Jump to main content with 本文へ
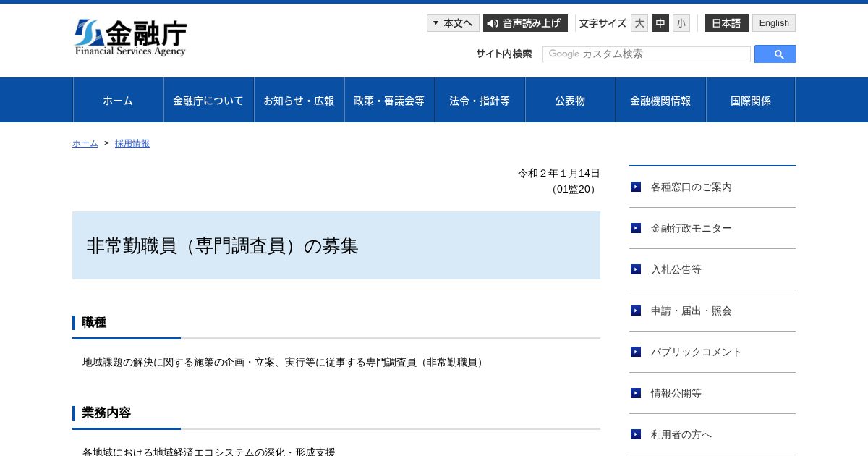 pyautogui.click(x=453, y=23)
